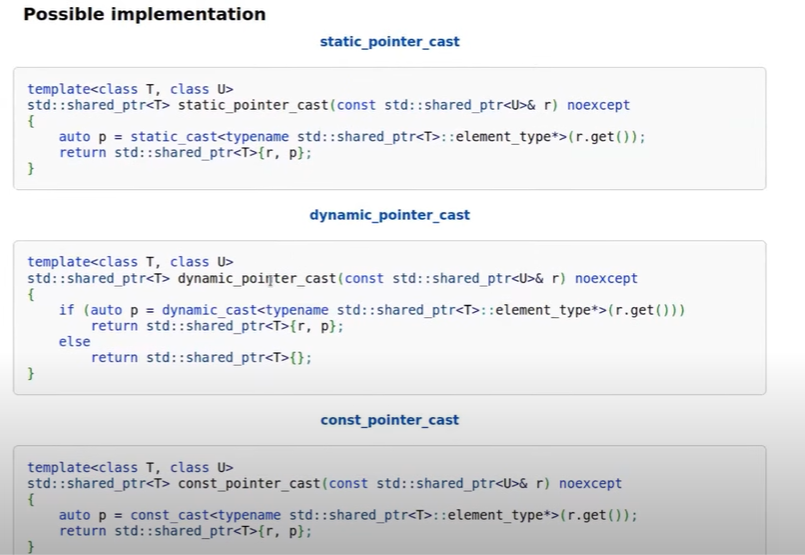Open std::shared_ptr<T> return type of dynamic_pointer_cast
805x555 pixels.
98,278
